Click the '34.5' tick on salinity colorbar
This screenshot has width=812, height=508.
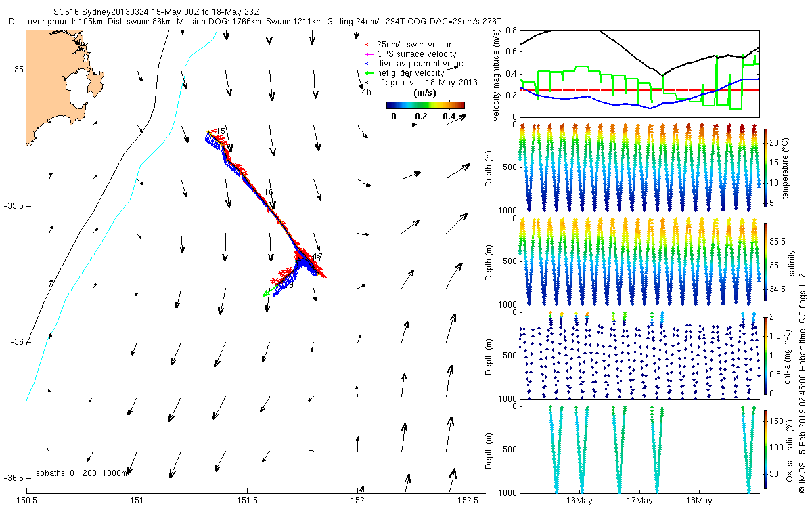click(779, 289)
